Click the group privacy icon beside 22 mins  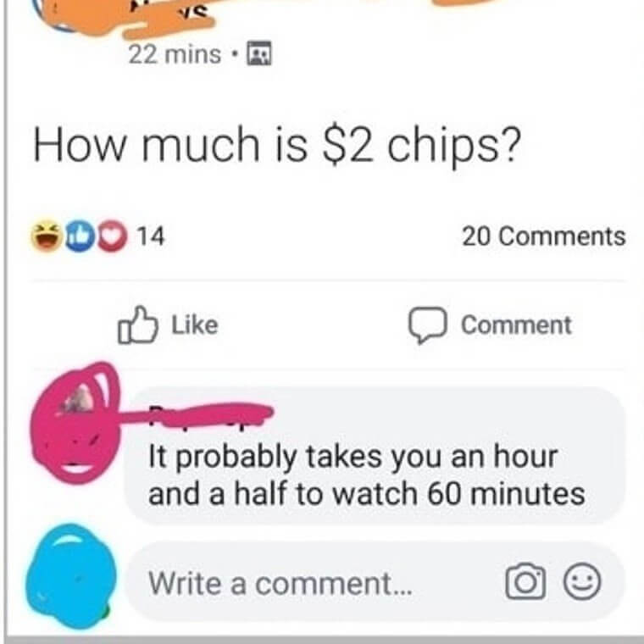coord(258,53)
